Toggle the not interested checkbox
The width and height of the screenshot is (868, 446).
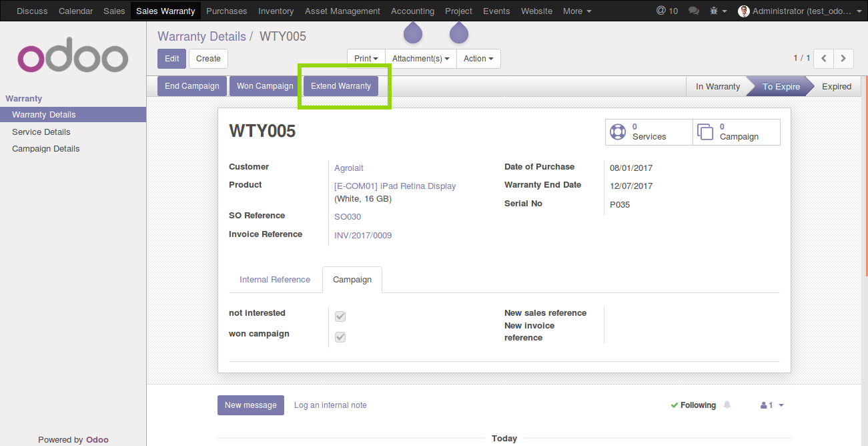coord(340,316)
